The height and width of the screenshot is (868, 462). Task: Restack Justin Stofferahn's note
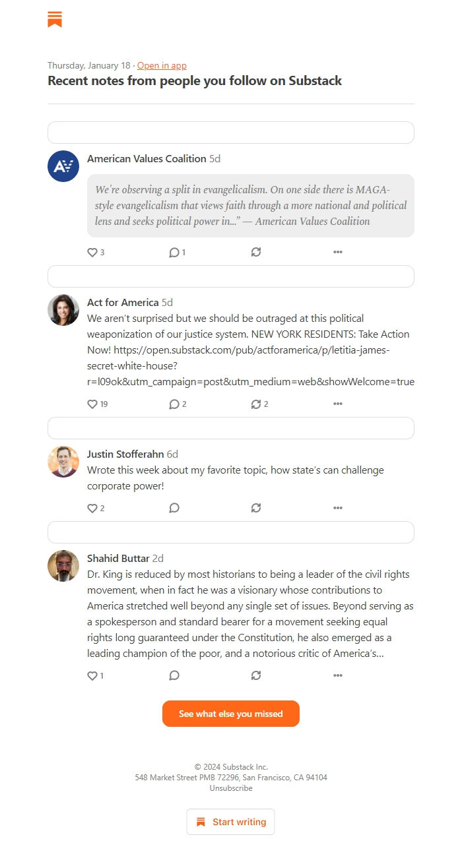[256, 508]
